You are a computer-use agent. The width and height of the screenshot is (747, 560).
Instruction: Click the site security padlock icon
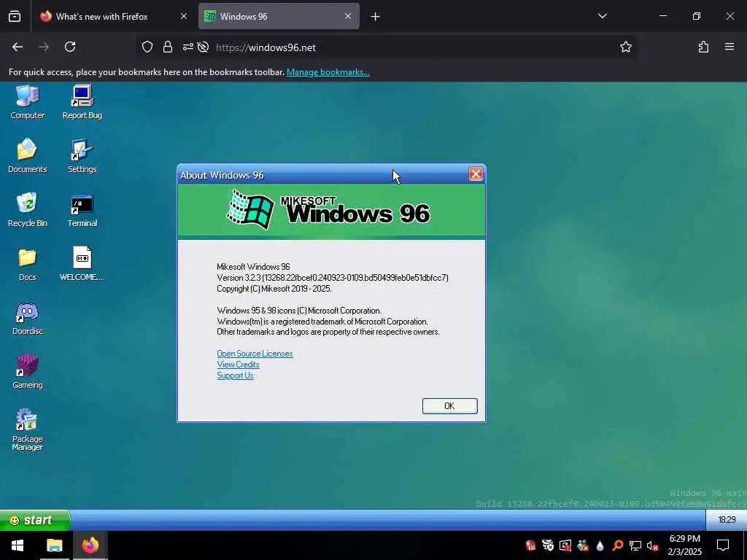167,47
